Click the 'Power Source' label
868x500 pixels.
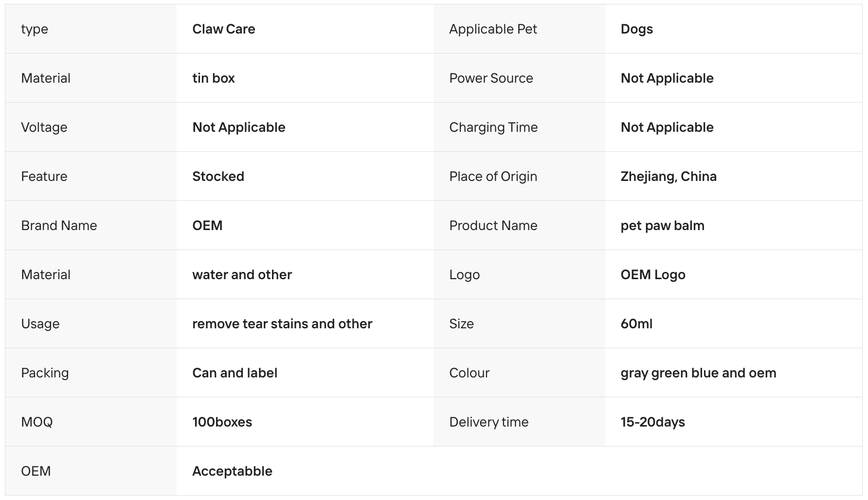(491, 78)
